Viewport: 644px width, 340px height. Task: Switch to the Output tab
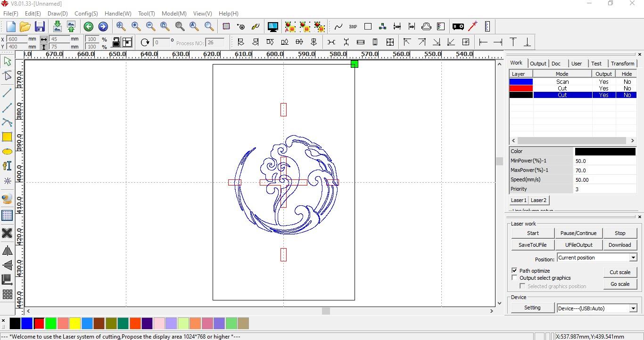tap(538, 64)
